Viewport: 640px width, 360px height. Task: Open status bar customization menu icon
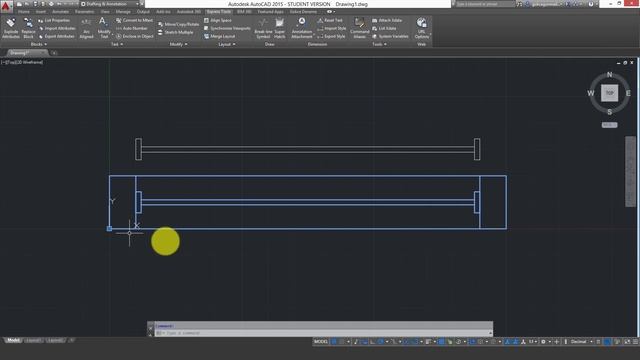(x=636, y=342)
